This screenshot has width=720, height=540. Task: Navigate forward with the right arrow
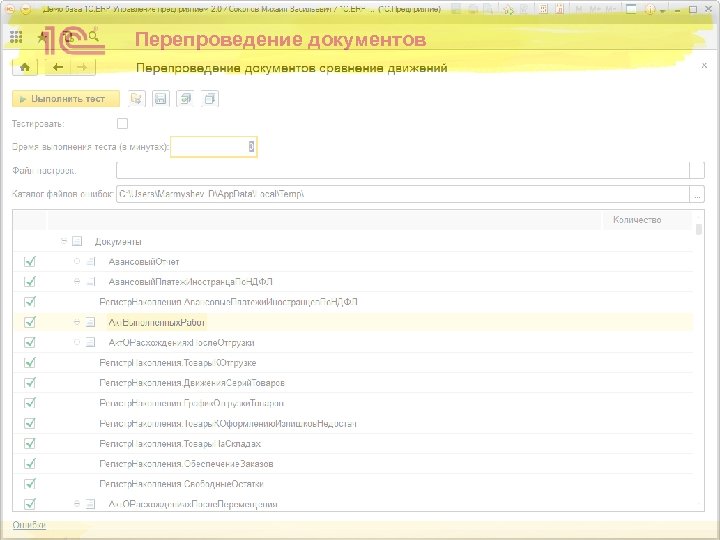click(83, 68)
